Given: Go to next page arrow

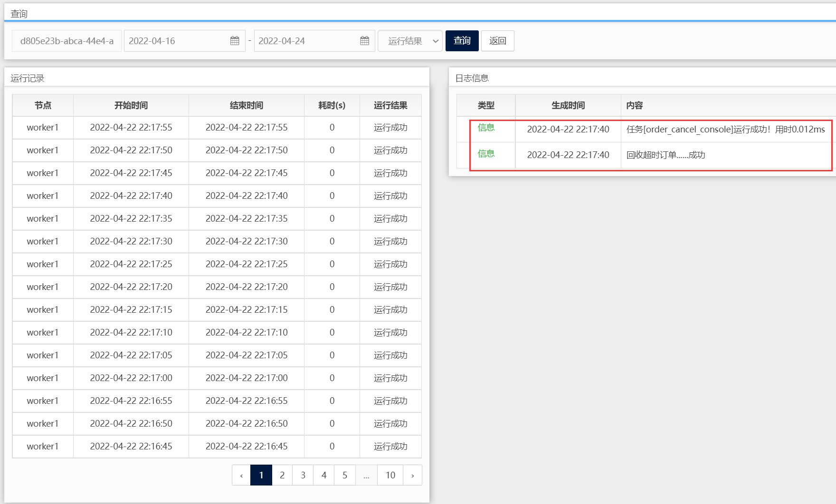Looking at the screenshot, I should point(412,475).
